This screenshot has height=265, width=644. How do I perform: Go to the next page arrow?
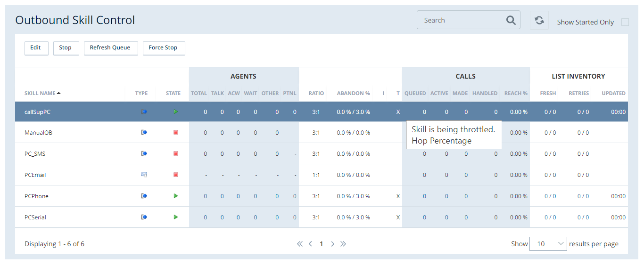point(332,244)
